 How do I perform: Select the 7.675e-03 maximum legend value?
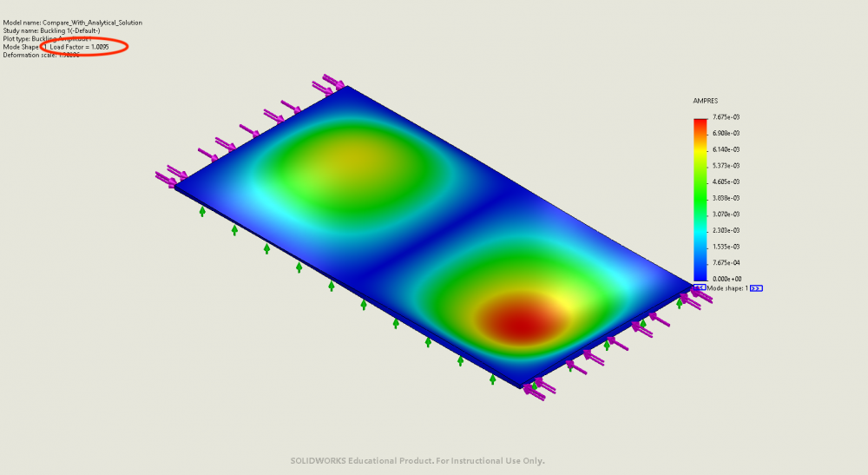tap(726, 117)
